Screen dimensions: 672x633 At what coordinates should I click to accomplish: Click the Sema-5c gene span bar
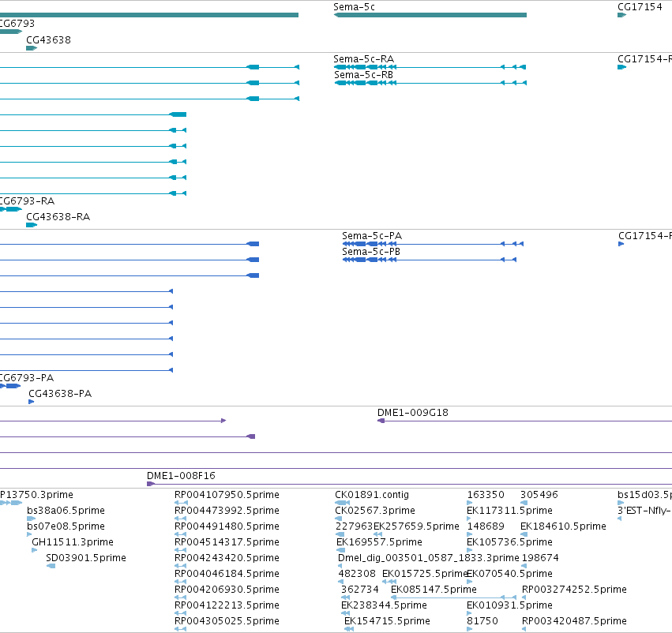click(430, 15)
